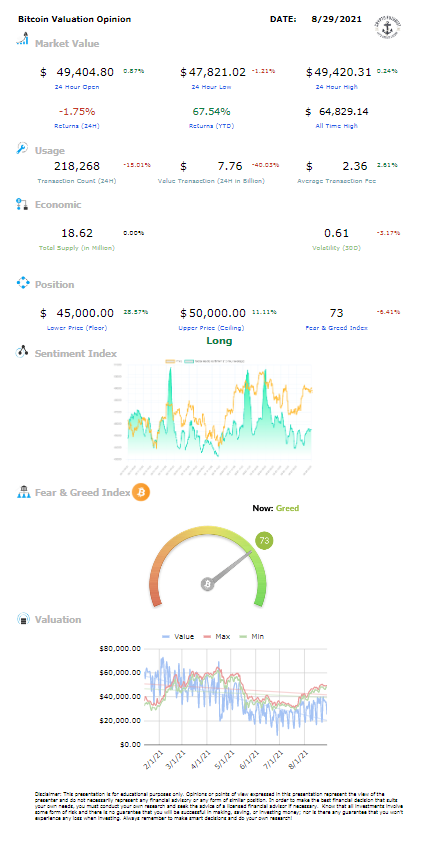
Task: Toggle the Value series in Valuation legend
Action: (177, 636)
